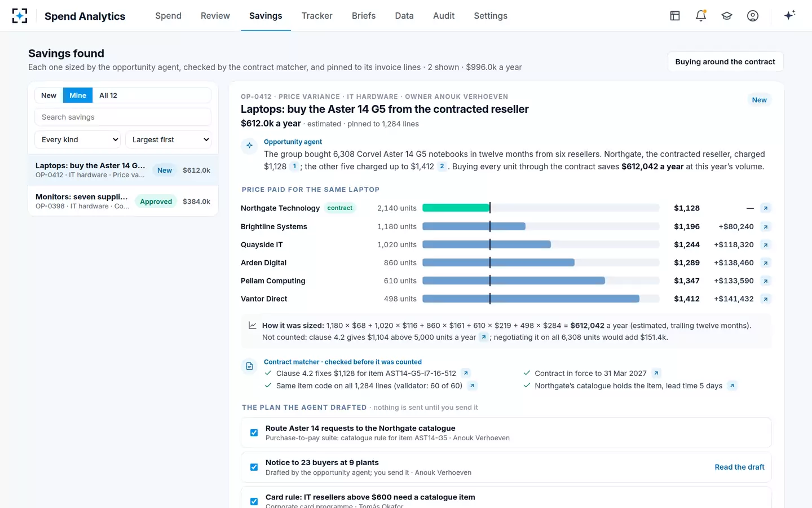Go to the Spend tab
Screen dimensions: 812x508
(x=169, y=16)
